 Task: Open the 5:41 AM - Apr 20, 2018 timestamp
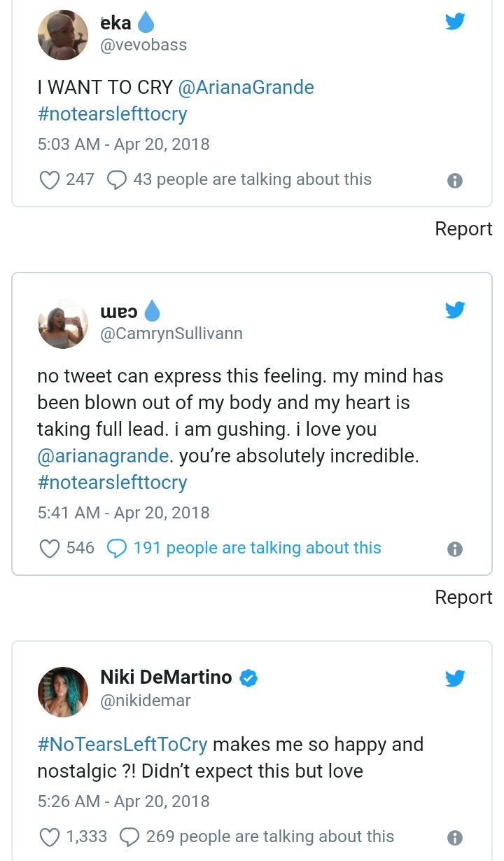[123, 513]
